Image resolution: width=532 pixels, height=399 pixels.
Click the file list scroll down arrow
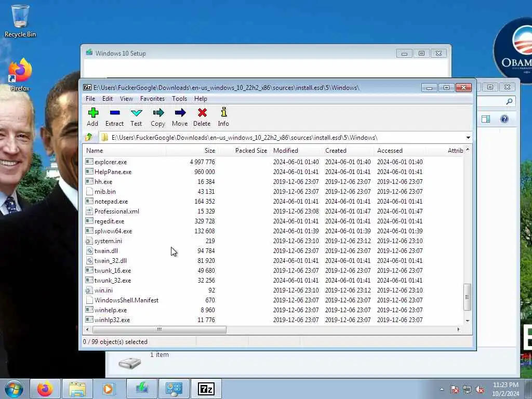click(468, 321)
